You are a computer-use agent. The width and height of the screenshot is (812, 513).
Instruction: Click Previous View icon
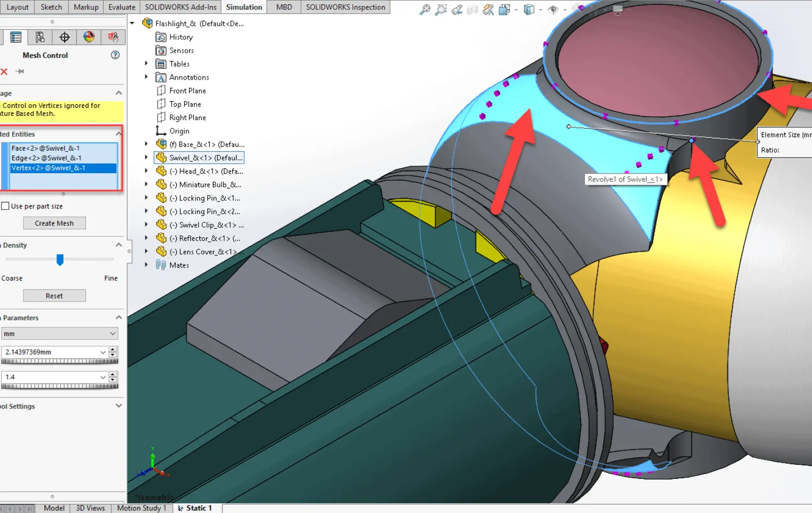point(457,10)
